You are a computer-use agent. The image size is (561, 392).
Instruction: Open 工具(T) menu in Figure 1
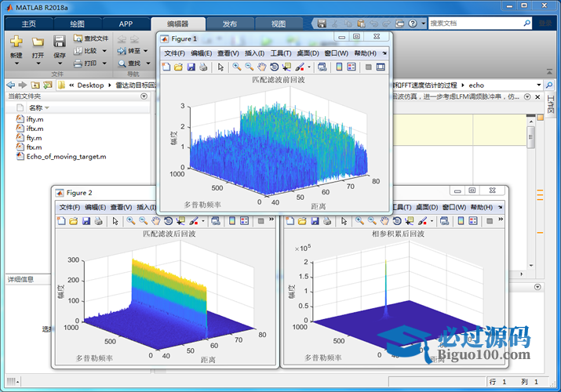coord(281,53)
